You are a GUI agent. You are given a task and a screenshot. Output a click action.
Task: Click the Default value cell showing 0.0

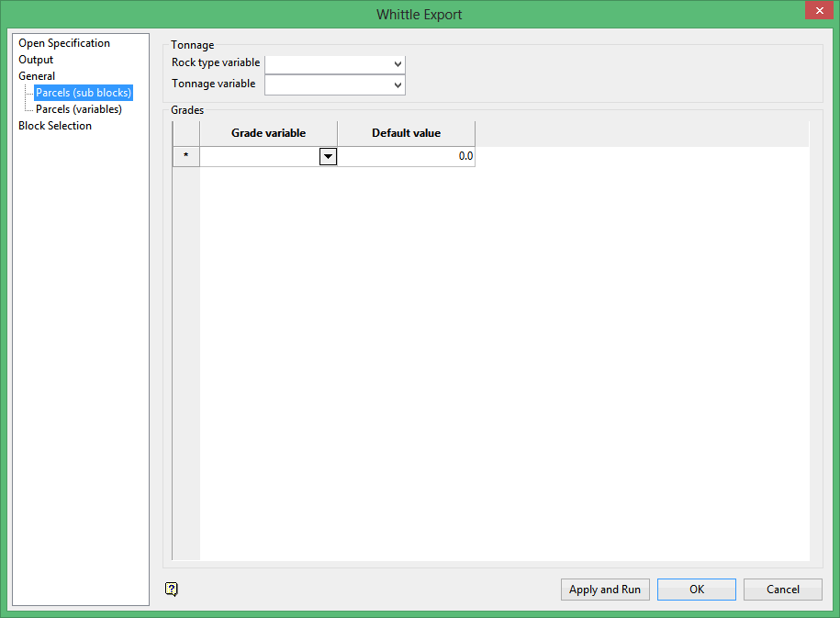(406, 156)
